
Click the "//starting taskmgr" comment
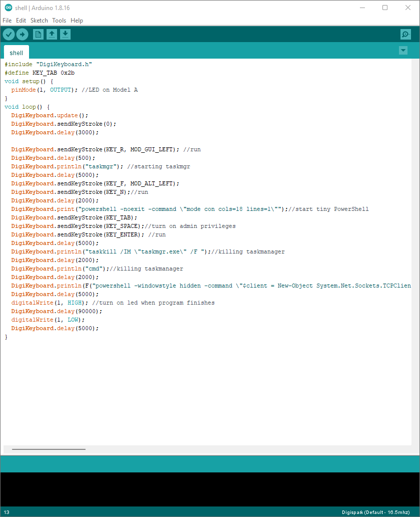[159, 166]
